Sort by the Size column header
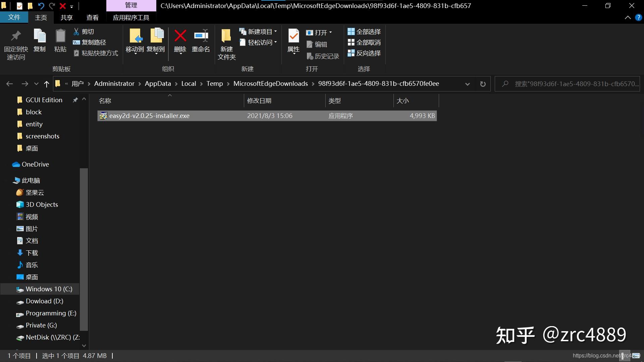The width and height of the screenshot is (644, 362). point(416,101)
